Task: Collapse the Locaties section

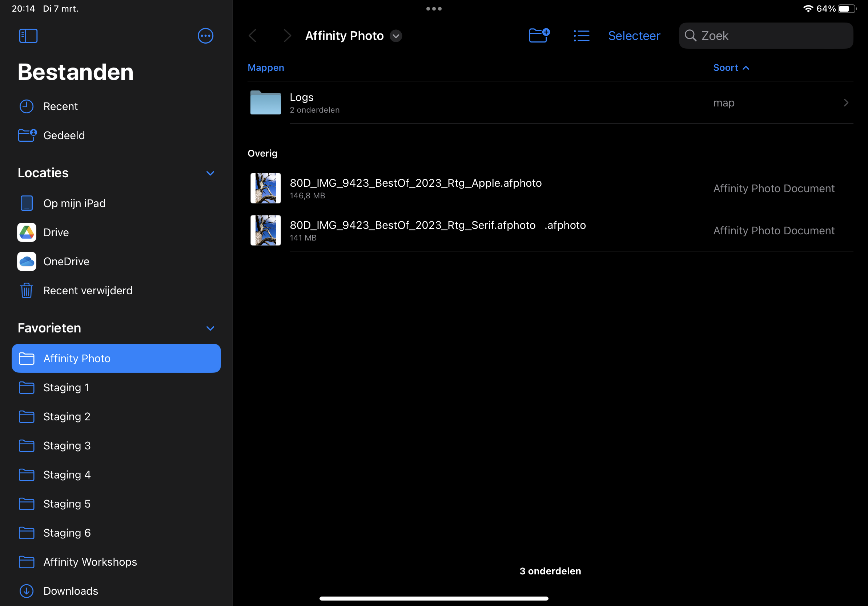Action: click(210, 173)
